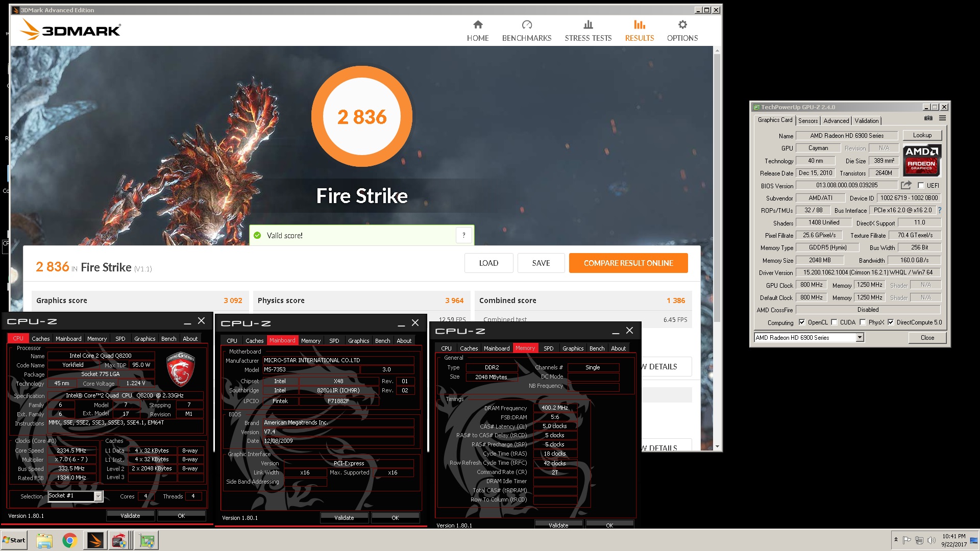Open the Caches tab in the first CPU-Z window
Screen dimensions: 980x551
click(x=41, y=339)
